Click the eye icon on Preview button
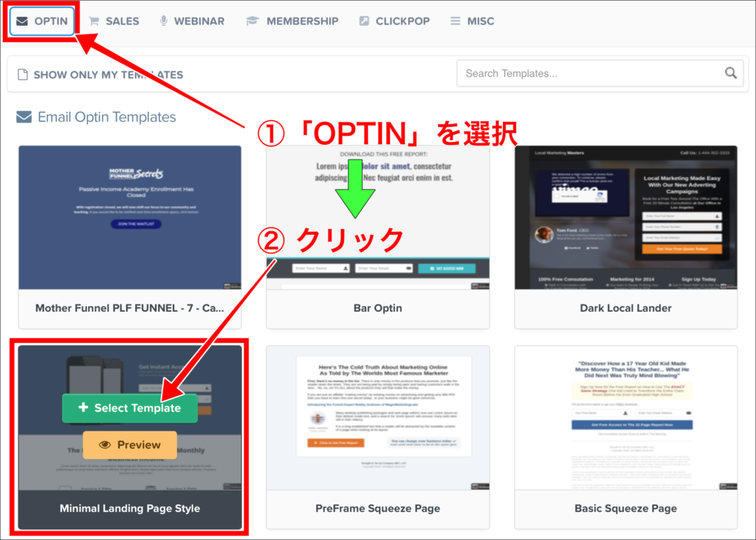Image resolution: width=756 pixels, height=540 pixels. coord(106,445)
